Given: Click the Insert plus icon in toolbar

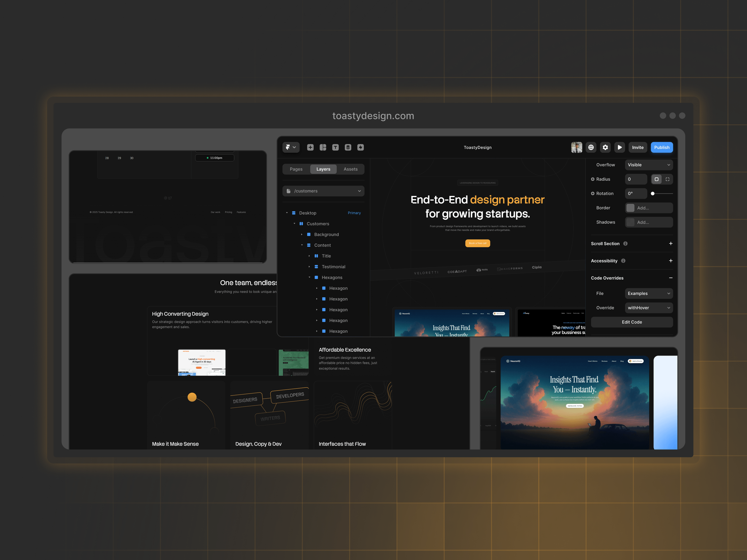Looking at the screenshot, I should pyautogui.click(x=310, y=147).
